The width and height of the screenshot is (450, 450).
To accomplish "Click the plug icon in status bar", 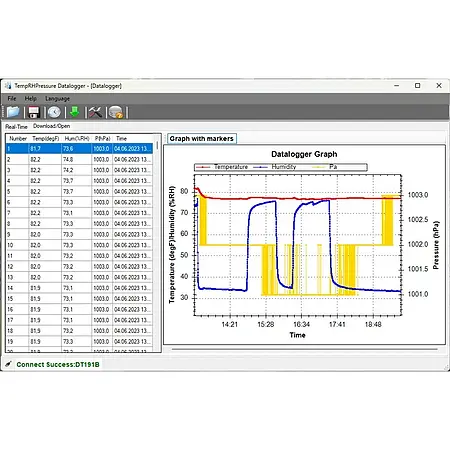I will point(8,364).
